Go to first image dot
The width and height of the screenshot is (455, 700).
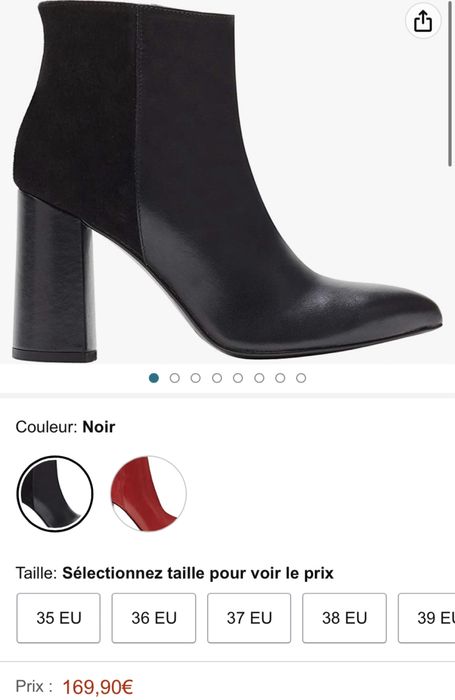tap(154, 378)
